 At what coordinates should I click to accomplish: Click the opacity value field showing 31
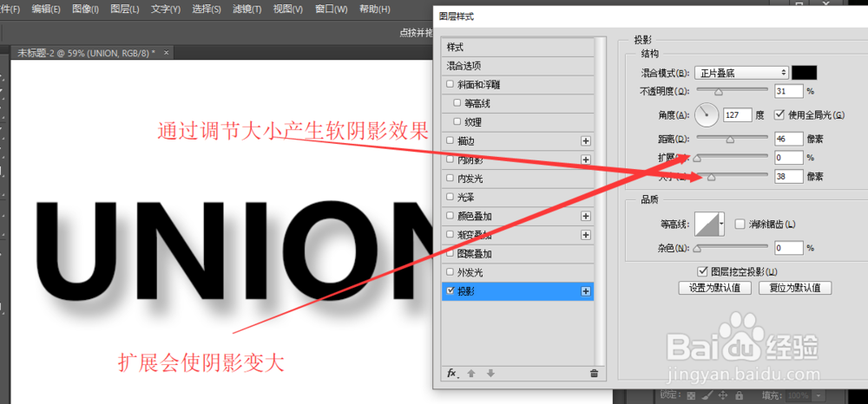coord(789,91)
